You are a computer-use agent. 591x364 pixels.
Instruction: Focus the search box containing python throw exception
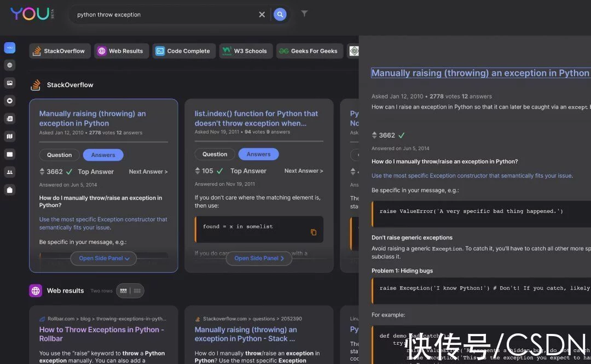(165, 15)
